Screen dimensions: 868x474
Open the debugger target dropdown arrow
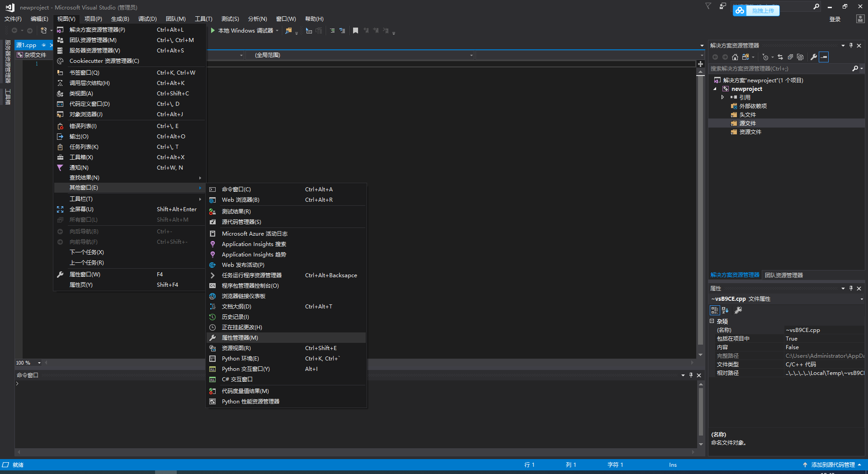(277, 31)
